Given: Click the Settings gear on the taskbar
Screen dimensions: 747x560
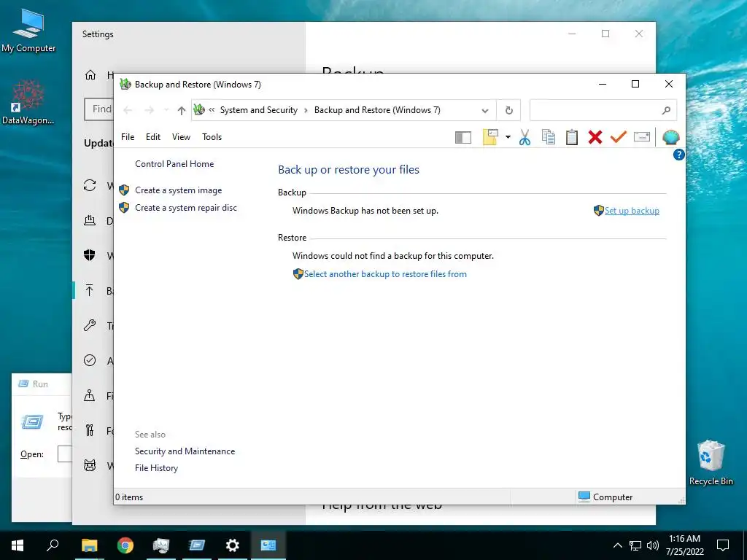Looking at the screenshot, I should pos(233,545).
